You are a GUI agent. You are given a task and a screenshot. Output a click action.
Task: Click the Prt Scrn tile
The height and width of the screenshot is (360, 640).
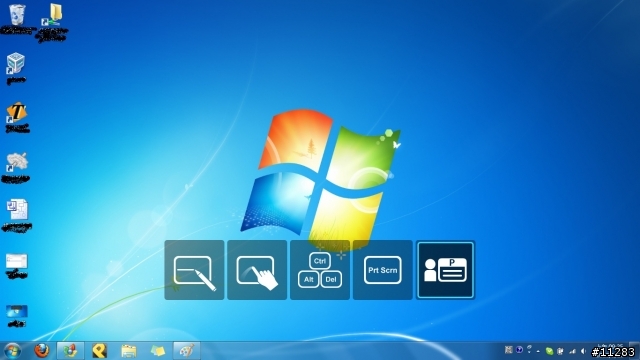click(x=383, y=270)
